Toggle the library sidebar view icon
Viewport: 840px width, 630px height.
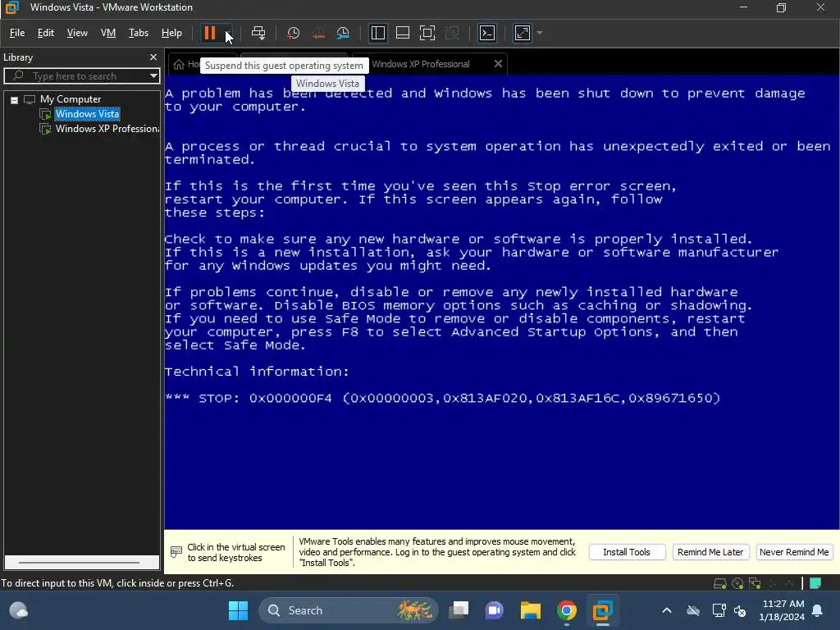click(x=377, y=33)
